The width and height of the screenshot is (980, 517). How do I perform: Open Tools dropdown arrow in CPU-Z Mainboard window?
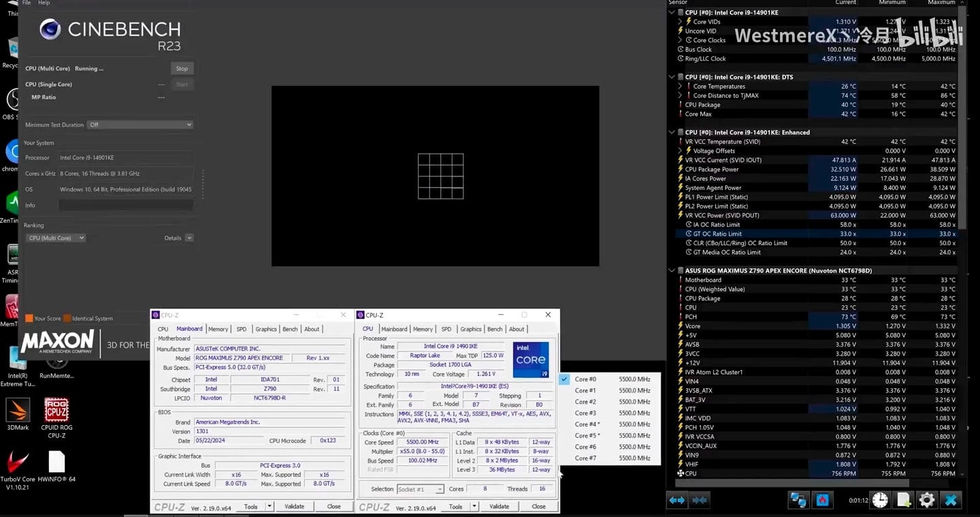tap(270, 506)
